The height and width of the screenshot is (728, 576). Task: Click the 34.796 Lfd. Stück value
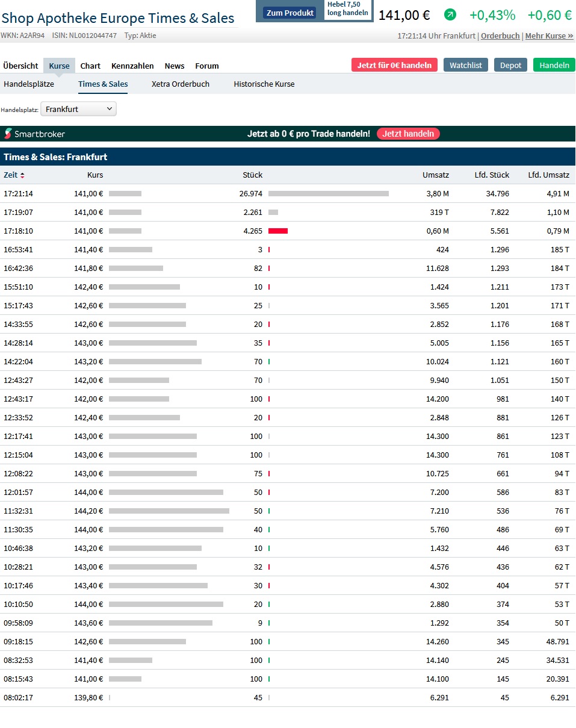[x=498, y=194]
